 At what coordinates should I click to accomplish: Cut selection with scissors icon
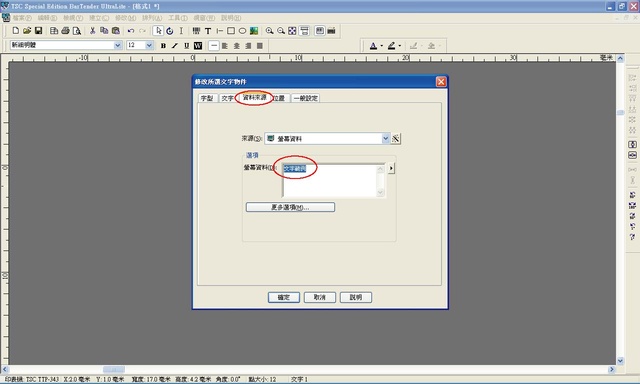93,31
